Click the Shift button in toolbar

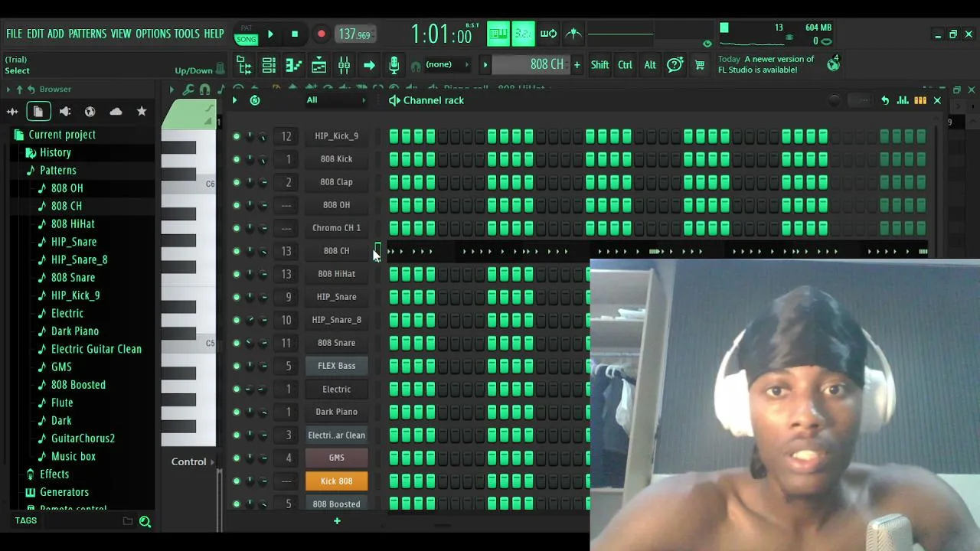pyautogui.click(x=599, y=65)
